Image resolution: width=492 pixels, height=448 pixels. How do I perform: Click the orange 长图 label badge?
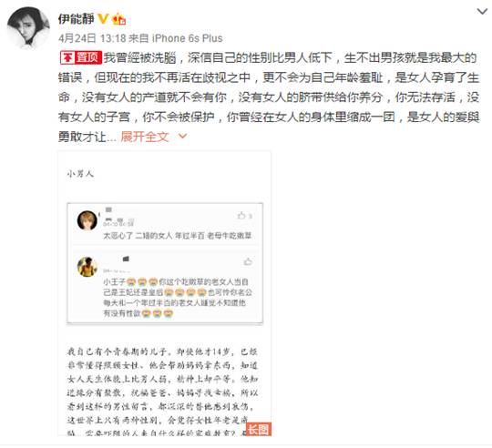tap(259, 429)
